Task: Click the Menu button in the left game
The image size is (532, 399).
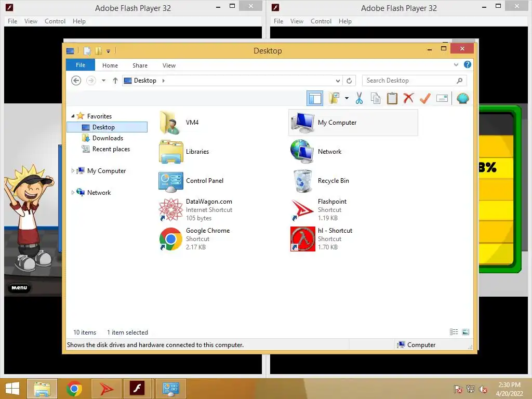Action: (x=19, y=288)
